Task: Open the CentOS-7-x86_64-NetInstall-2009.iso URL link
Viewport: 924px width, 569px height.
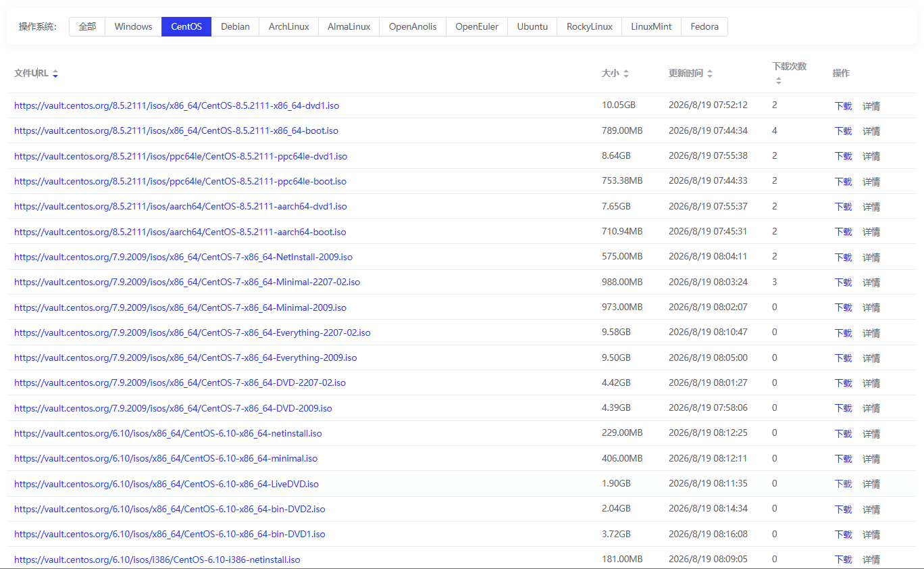Action: click(x=183, y=257)
